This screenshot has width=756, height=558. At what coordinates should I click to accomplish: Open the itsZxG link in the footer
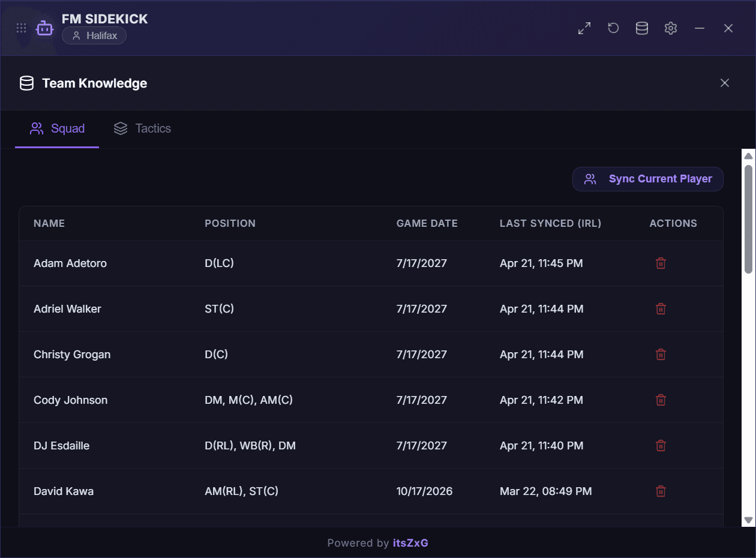410,543
